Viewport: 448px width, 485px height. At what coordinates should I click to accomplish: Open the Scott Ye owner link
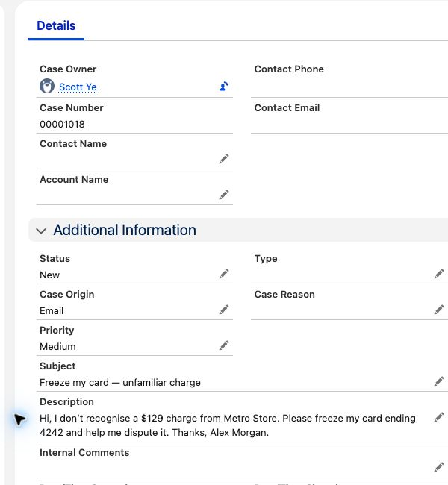[x=78, y=87]
